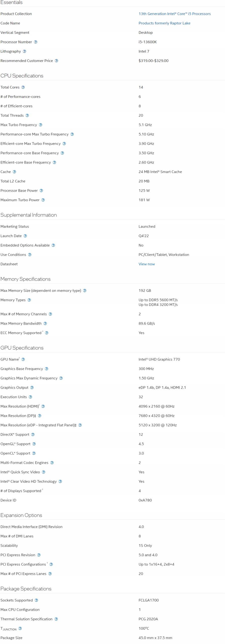
Task: Open Sockets Supported help icon
Action: click(x=36, y=600)
